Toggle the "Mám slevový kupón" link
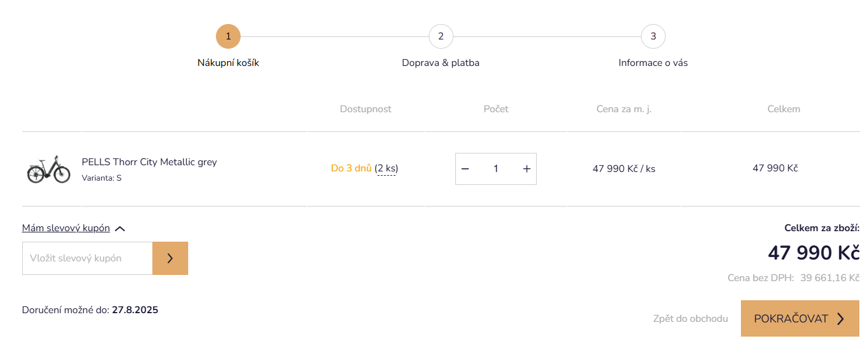 pos(66,228)
